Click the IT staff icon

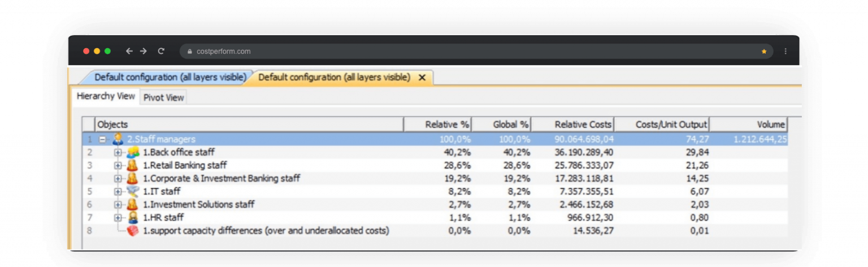tap(133, 191)
